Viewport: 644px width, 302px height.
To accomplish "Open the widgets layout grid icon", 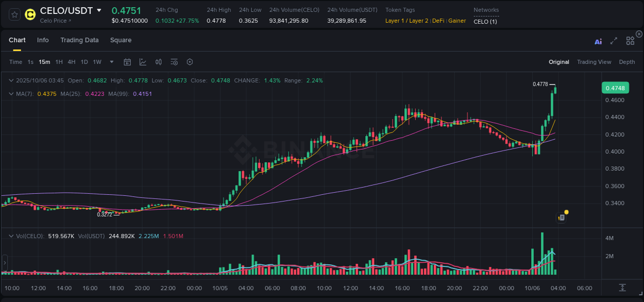I will [x=630, y=41].
